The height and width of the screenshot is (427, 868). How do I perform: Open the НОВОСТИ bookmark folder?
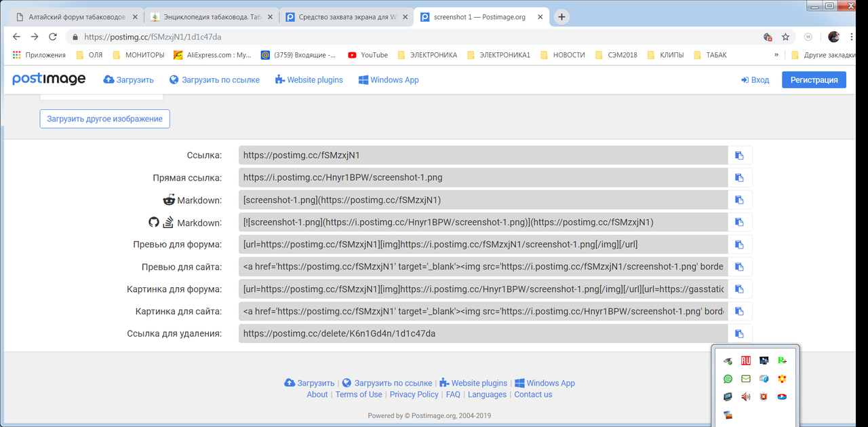(562, 55)
